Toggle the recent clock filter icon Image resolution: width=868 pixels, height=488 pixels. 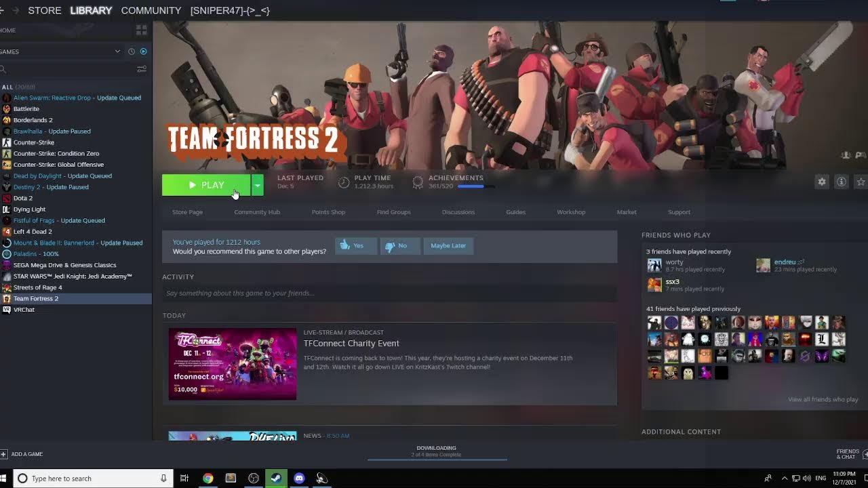click(x=132, y=52)
